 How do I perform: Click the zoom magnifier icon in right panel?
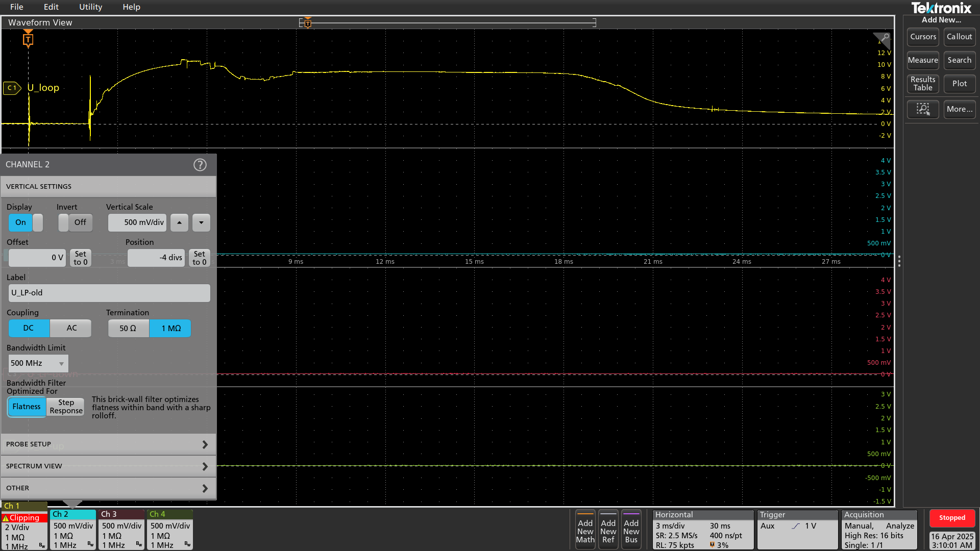[923, 109]
